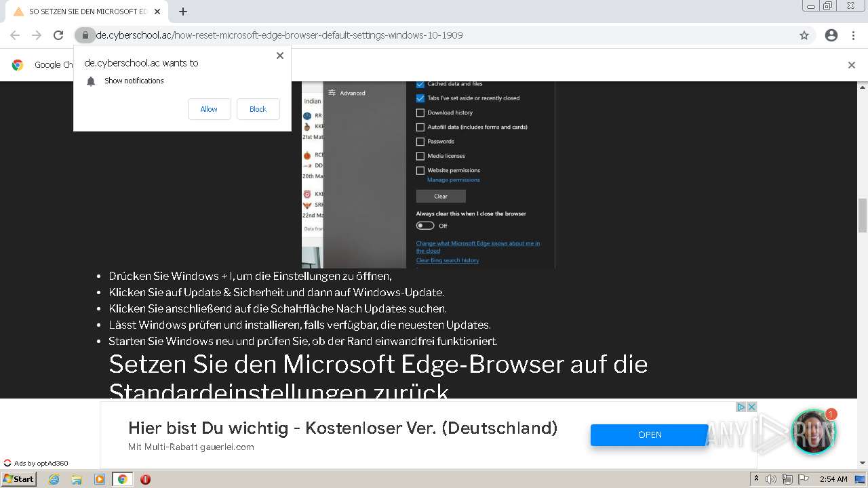Select Advanced in the Edge settings sidebar
This screenshot has width=868, height=488.
click(x=347, y=93)
